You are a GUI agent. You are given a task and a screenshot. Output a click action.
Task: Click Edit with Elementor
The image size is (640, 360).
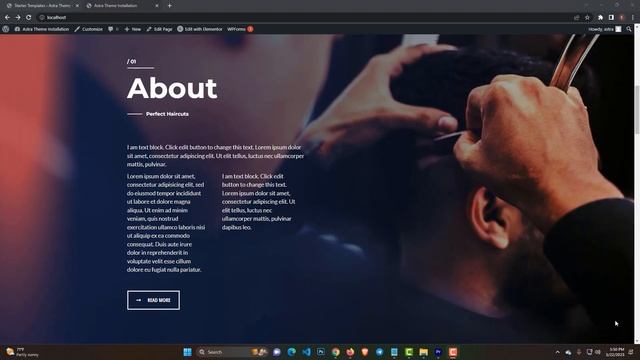click(200, 29)
